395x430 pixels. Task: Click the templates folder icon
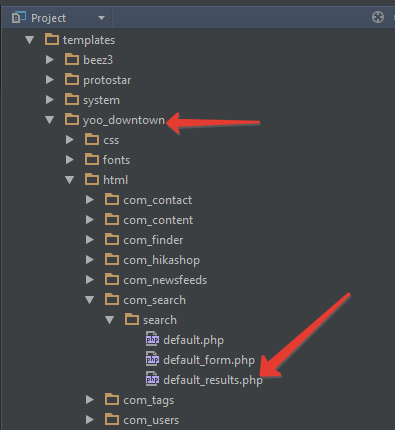coord(52,40)
